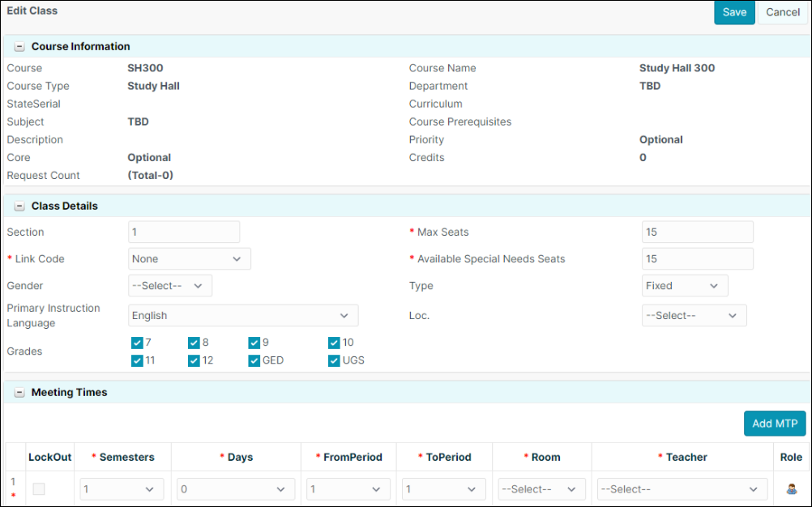
Task: Click the LockOut column header
Action: pyautogui.click(x=49, y=458)
